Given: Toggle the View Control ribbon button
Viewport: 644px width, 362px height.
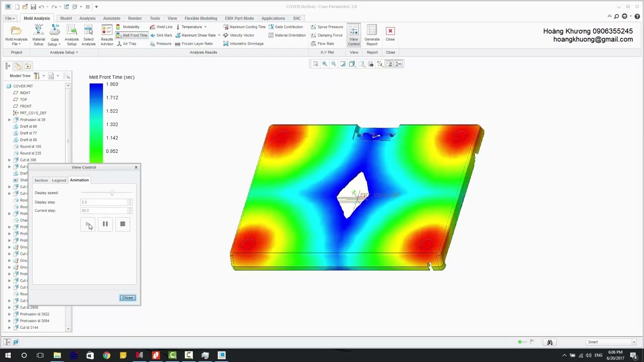Looking at the screenshot, I should (354, 35).
